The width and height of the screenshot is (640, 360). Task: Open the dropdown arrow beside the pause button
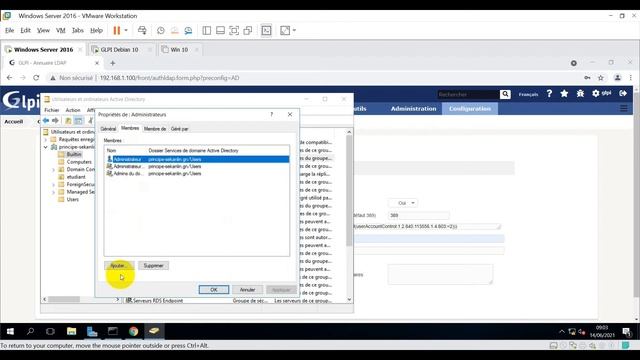coord(126,31)
